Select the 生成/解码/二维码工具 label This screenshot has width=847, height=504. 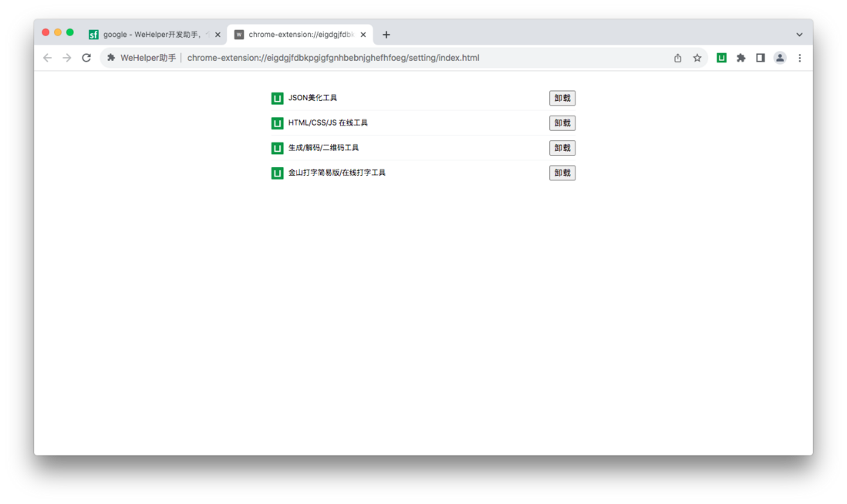323,147
